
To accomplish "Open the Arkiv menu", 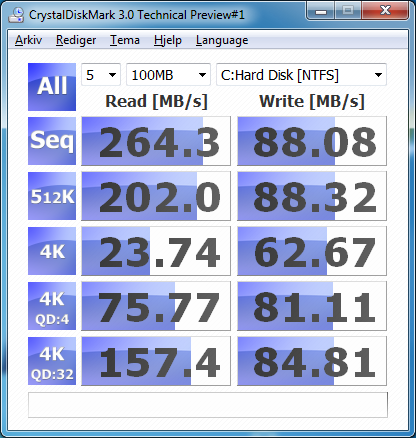I will coord(28,40).
